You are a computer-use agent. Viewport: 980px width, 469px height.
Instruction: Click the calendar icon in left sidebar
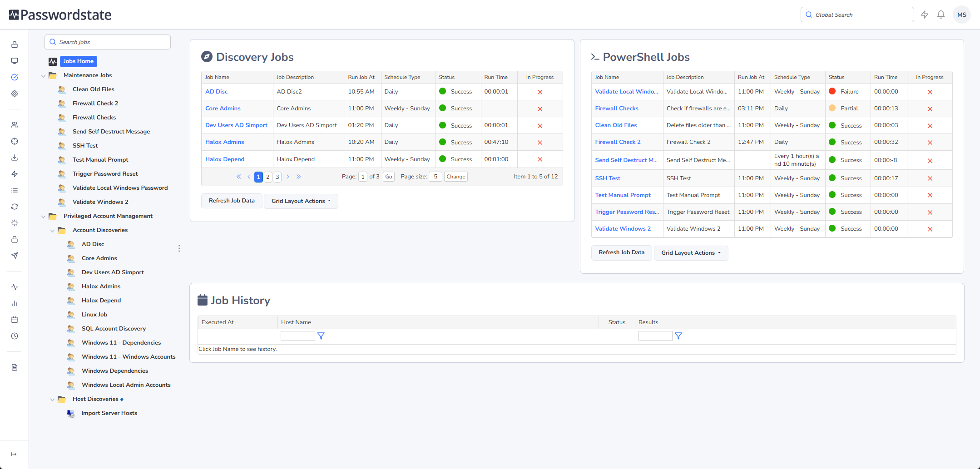15,320
